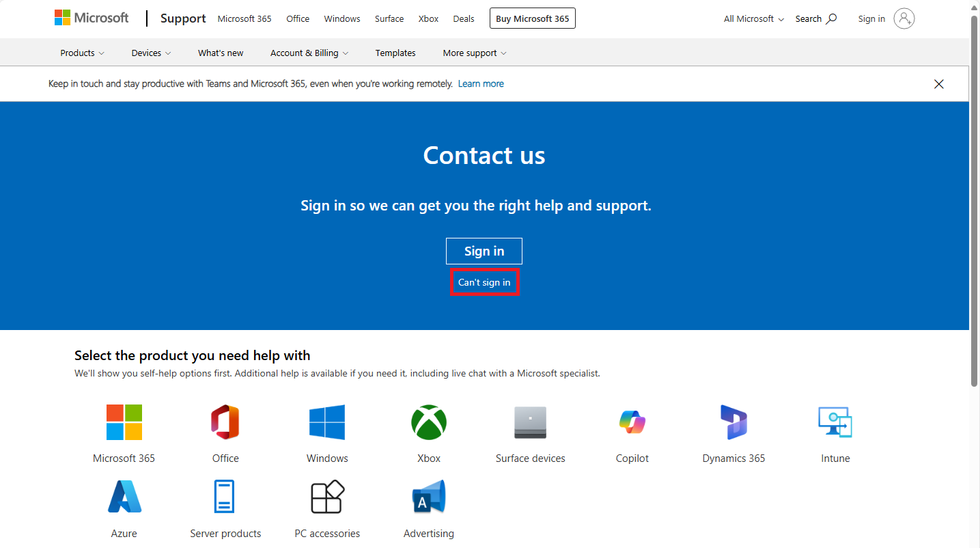
Task: Select the Dynamics 365 icon
Action: (733, 422)
